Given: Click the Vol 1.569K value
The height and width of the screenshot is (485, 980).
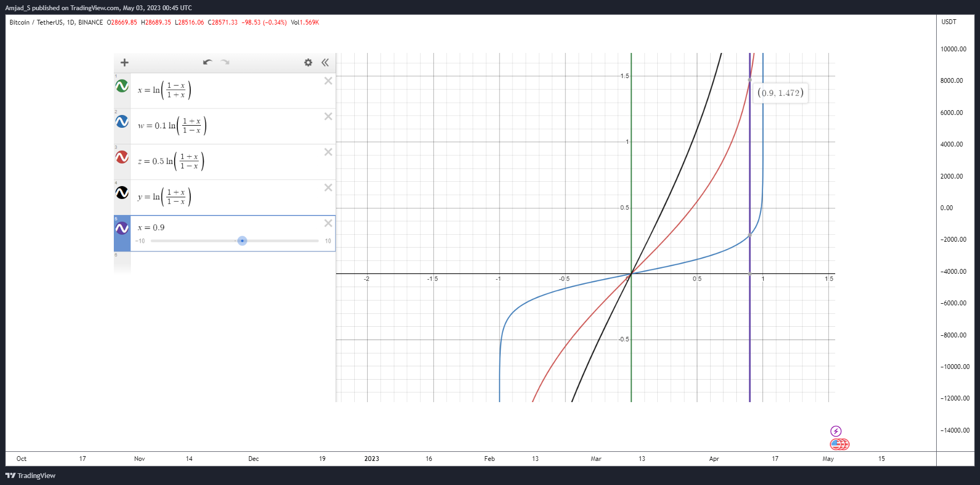Looking at the screenshot, I should click(305, 22).
